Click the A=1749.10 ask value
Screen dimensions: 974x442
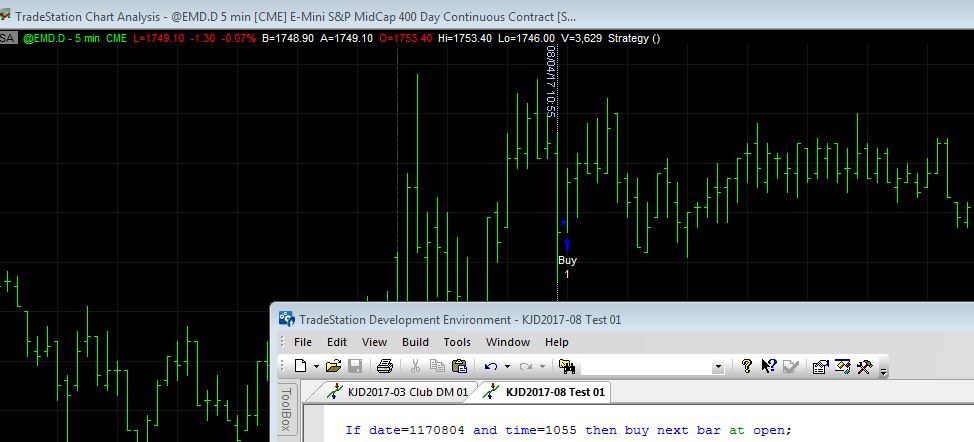347,38
